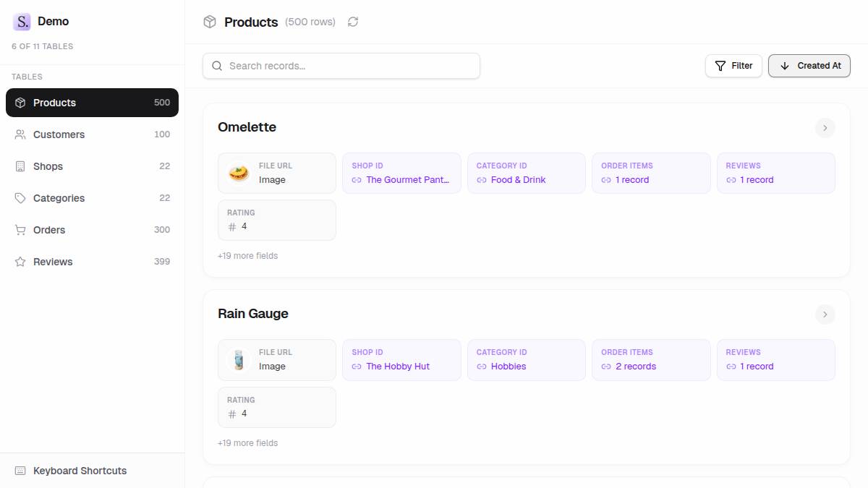View Rain Gauge's 2 records order items
Image resolution: width=868 pixels, height=488 pixels.
[635, 367]
